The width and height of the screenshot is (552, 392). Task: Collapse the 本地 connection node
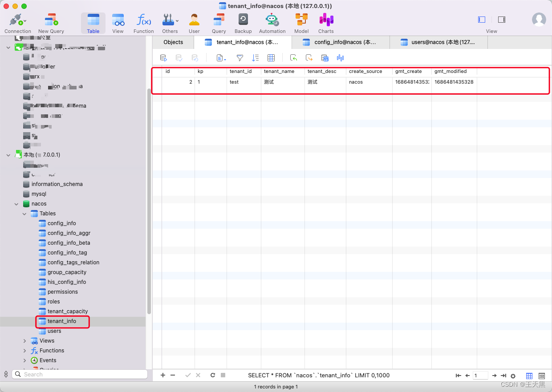8,155
